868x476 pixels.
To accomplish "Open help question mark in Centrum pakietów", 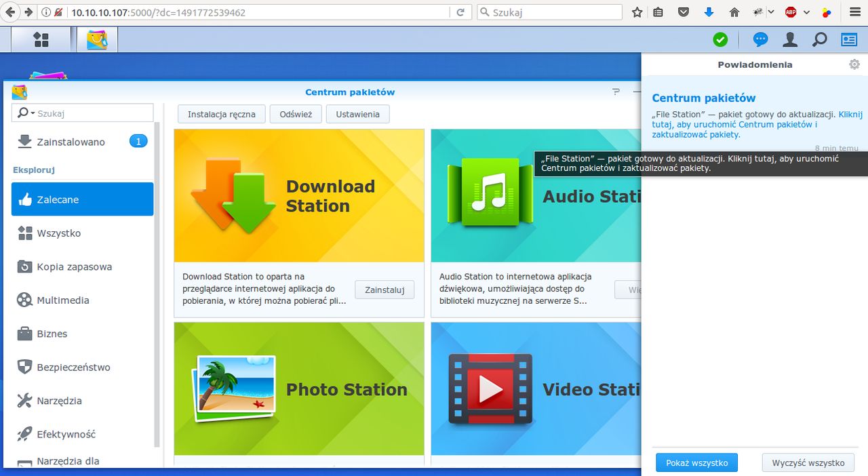I will [616, 92].
